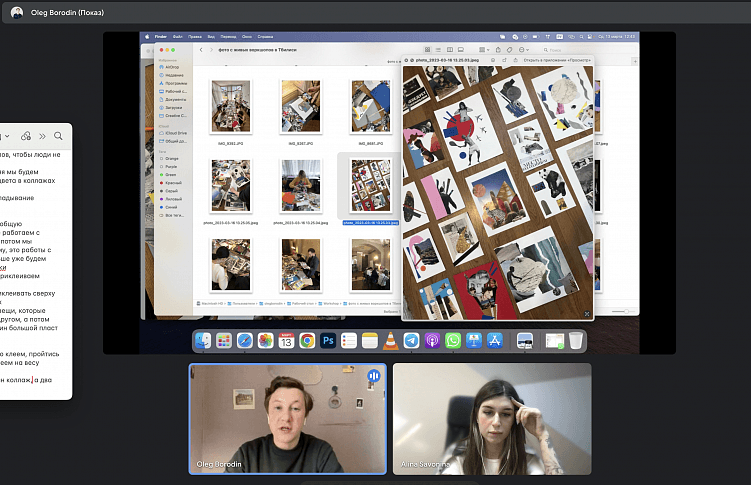751x485 pixels.
Task: Open Telegram from the dock
Action: 411,341
